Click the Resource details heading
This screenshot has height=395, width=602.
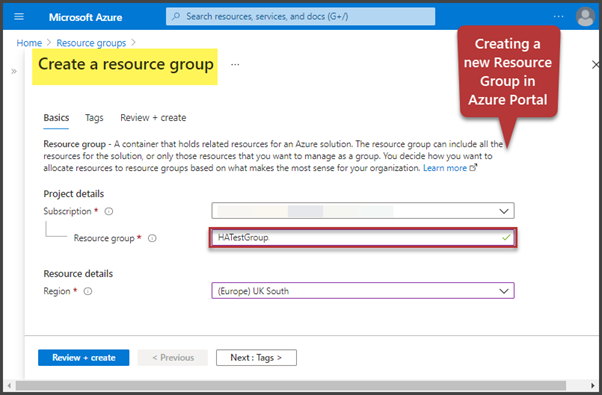pos(78,274)
